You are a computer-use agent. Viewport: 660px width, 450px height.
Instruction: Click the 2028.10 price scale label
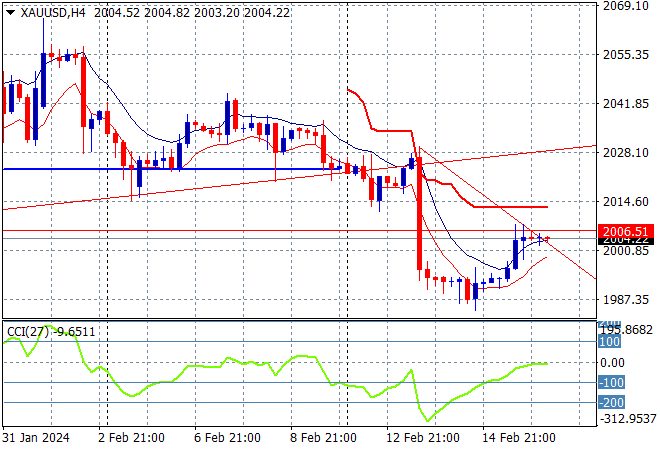tap(625, 152)
